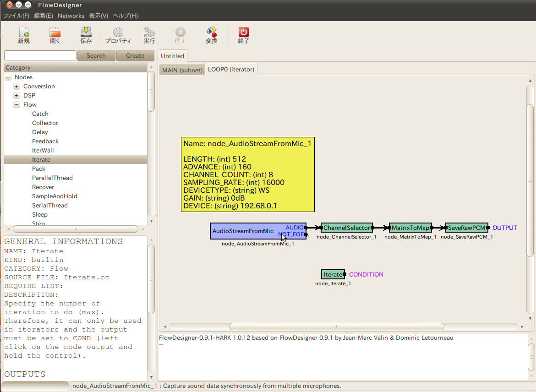This screenshot has height=392, width=536.
Task: Select the Recover node in the tree
Action: coord(43,187)
